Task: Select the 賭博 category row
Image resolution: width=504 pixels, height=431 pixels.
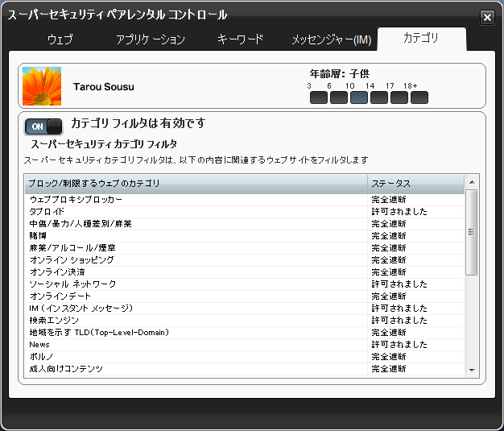Action: coord(245,236)
